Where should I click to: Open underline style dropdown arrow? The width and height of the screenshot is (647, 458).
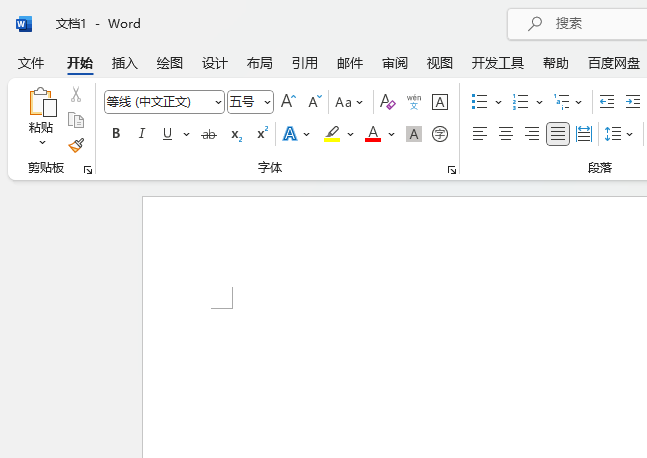(x=187, y=134)
